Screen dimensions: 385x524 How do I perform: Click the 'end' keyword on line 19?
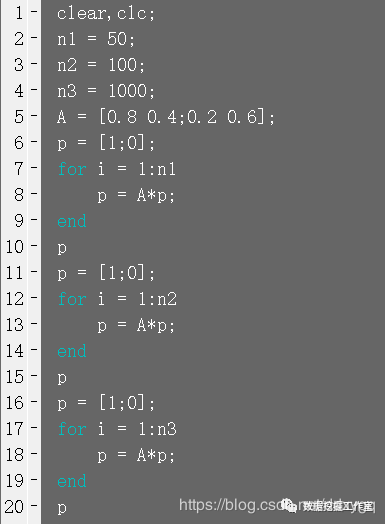coord(72,481)
